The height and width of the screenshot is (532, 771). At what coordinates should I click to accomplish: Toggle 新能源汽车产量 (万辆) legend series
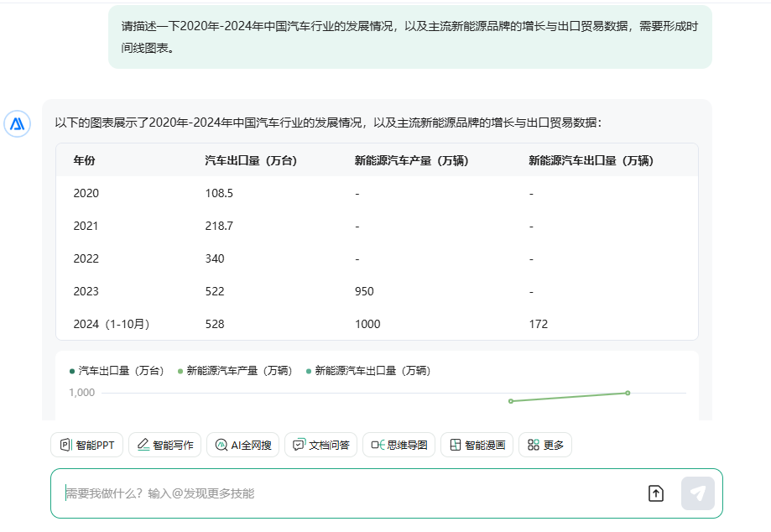pos(235,371)
